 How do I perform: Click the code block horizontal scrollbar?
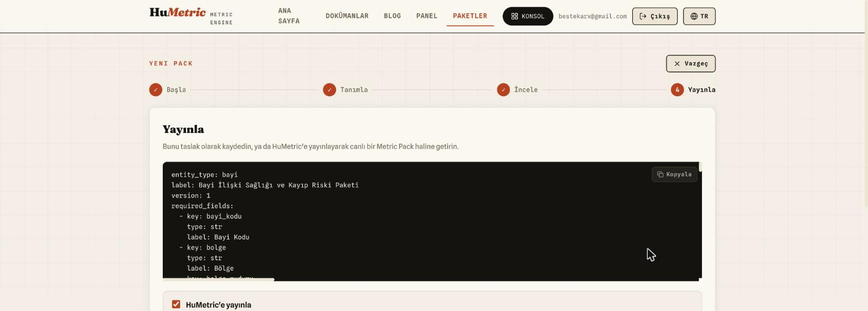click(x=219, y=279)
